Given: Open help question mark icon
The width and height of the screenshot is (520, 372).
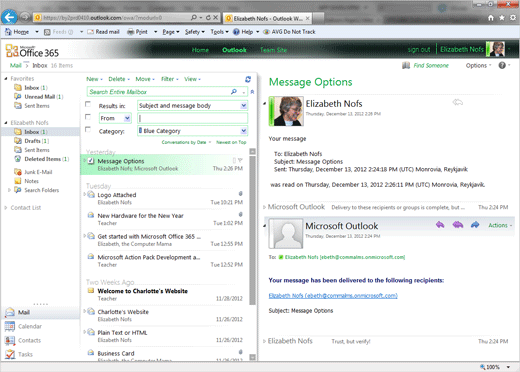Looking at the screenshot, I should pyautogui.click(x=502, y=65).
